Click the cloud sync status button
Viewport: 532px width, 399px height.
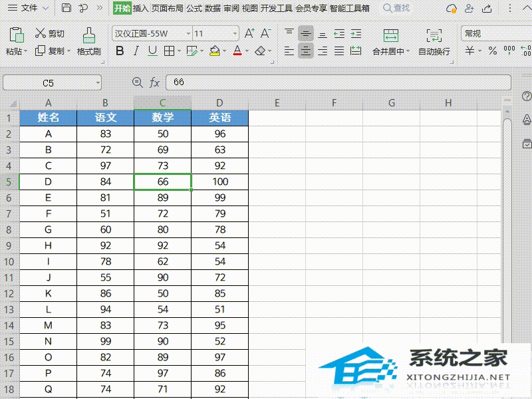pyautogui.click(x=452, y=9)
